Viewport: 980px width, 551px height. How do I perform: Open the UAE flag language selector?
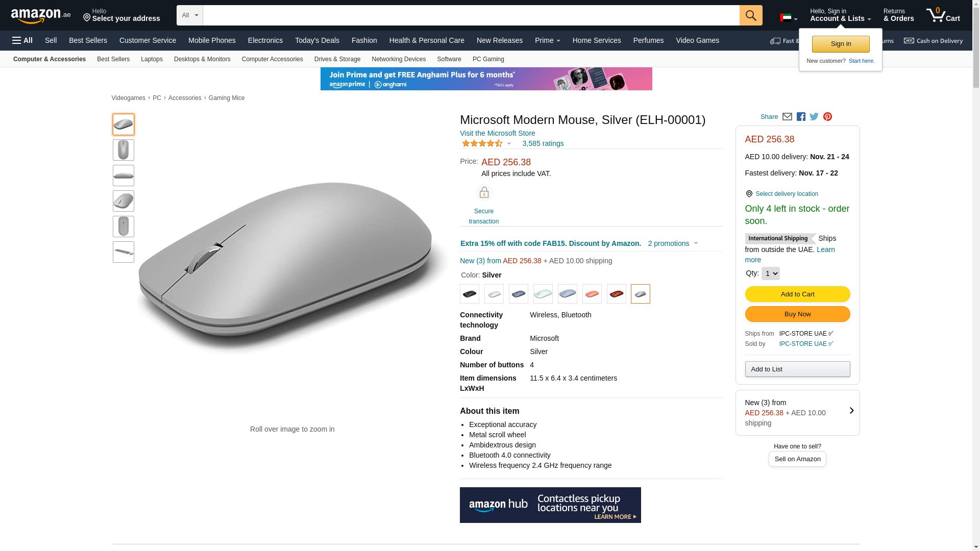click(788, 18)
